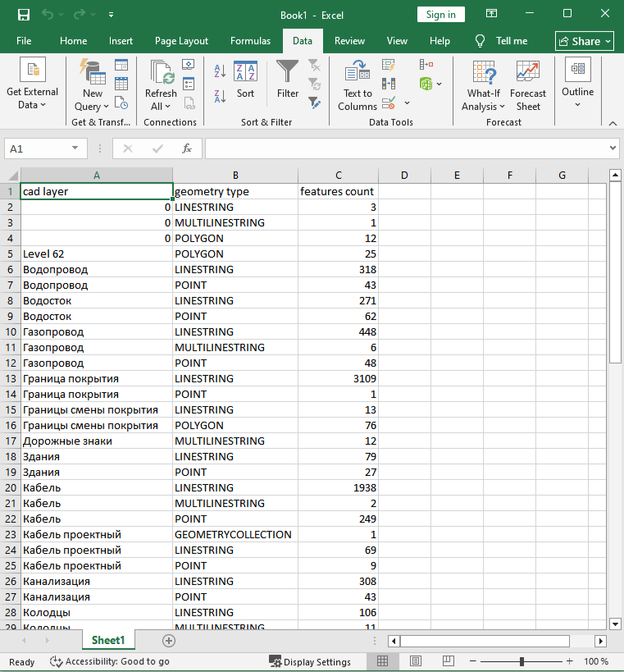Screen dimensions: 624x672
Task: Click the Filter funnel icon
Action: [x=288, y=80]
